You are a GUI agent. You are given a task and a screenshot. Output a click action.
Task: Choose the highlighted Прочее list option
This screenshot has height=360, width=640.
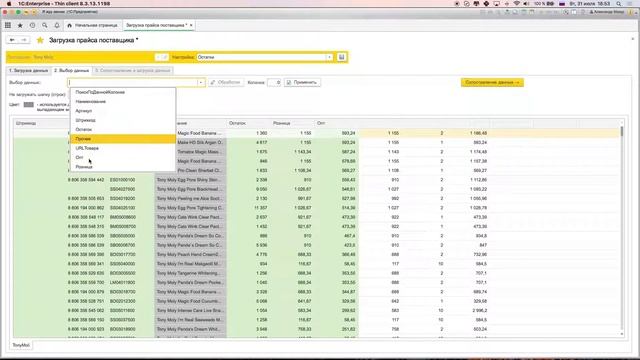123,139
